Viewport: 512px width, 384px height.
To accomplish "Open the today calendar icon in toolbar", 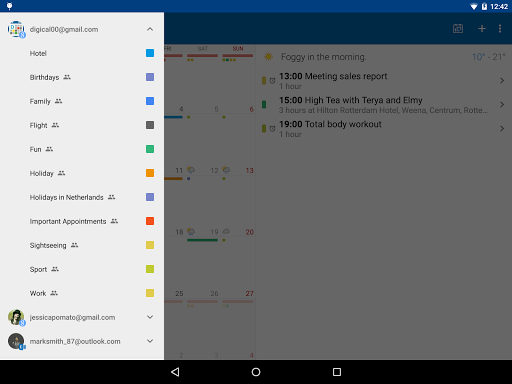I will [458, 29].
